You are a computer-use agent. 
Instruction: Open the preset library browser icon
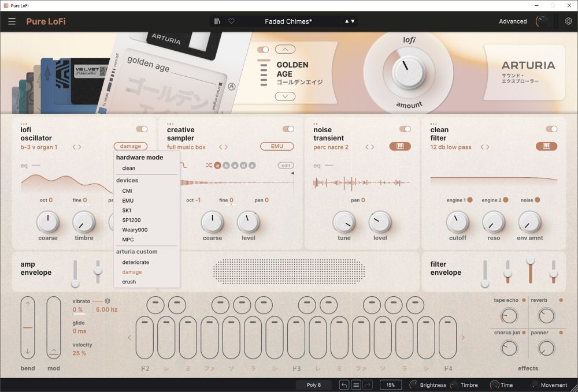[x=217, y=21]
